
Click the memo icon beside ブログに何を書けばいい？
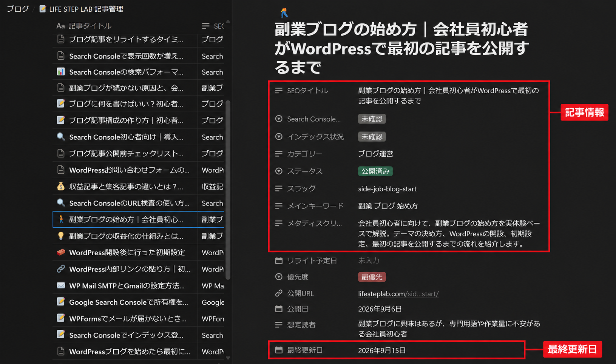point(61,103)
